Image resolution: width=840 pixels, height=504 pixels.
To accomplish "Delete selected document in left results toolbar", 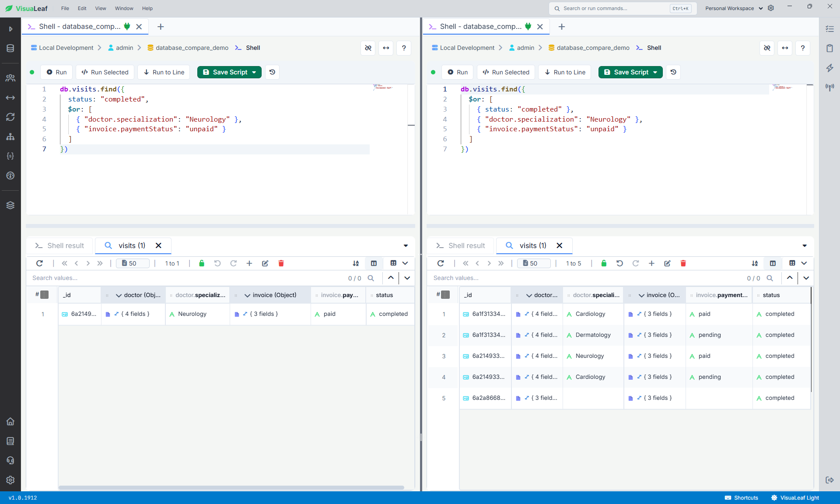I will [x=281, y=263].
